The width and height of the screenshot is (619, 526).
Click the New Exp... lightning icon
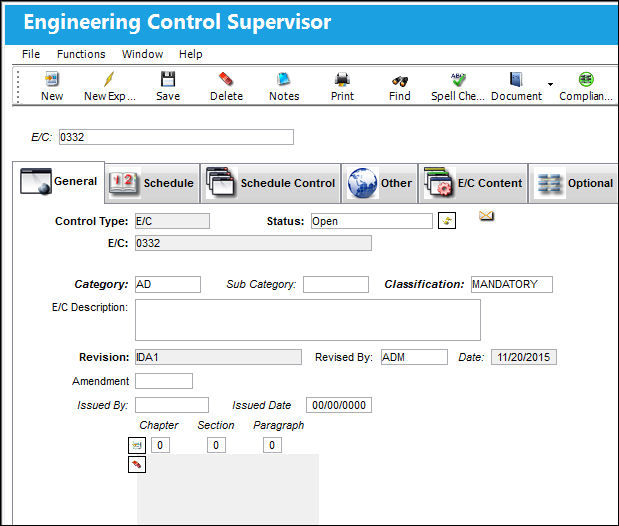coord(109,79)
